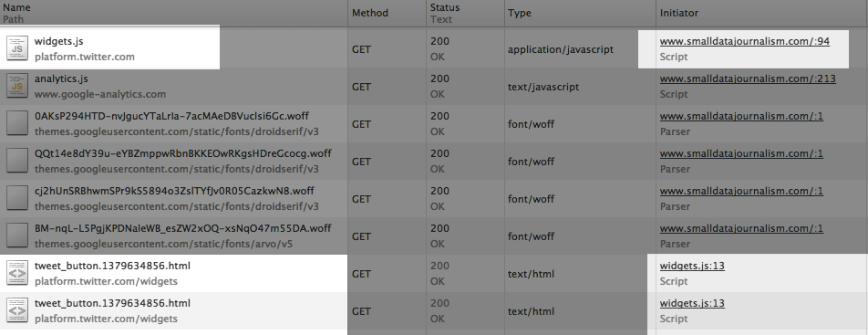Click the HTML icon of last tweet_button row

[17, 310]
